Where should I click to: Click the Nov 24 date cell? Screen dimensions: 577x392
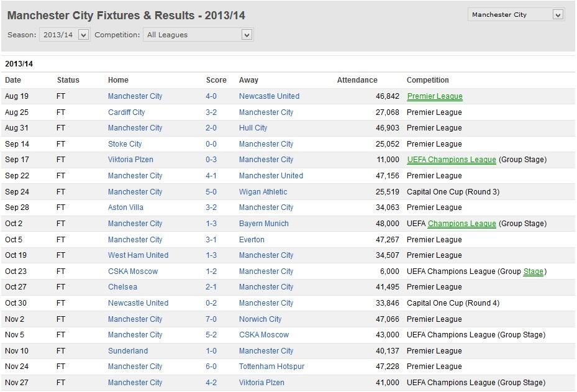17,367
